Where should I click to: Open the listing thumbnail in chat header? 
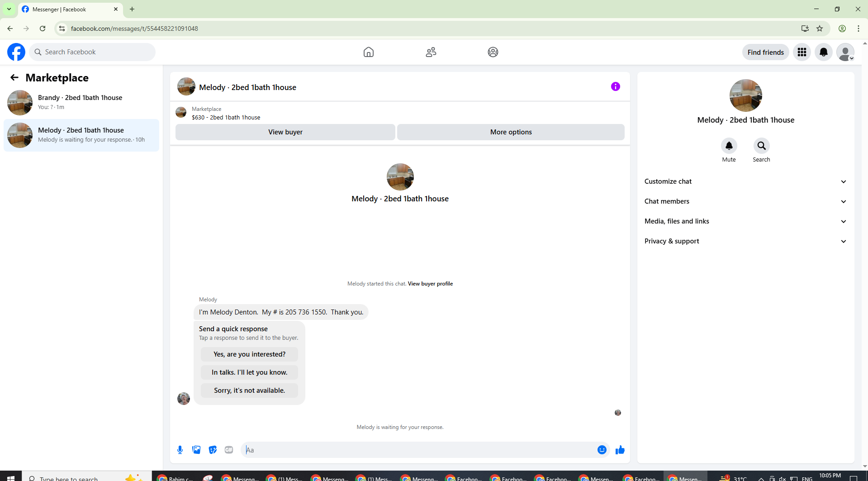point(186,86)
